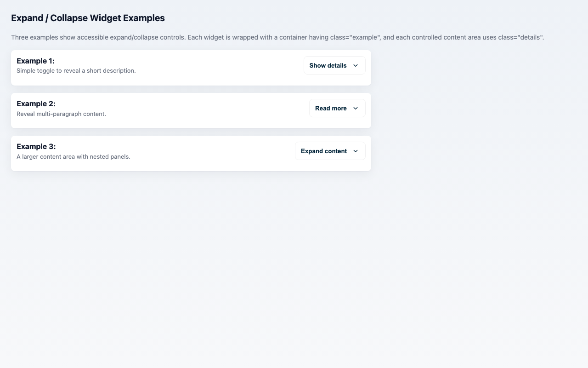This screenshot has height=368, width=588.
Task: Select the Example 1 heading
Action: [35, 61]
